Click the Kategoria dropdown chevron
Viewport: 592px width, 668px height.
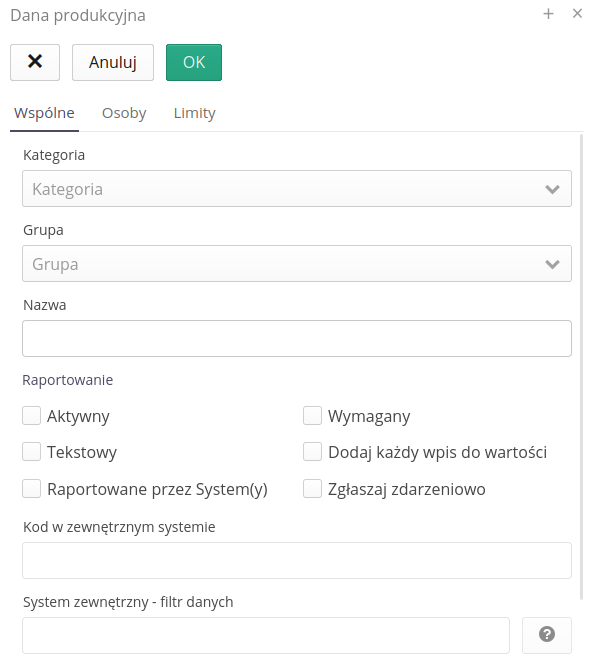(552, 189)
